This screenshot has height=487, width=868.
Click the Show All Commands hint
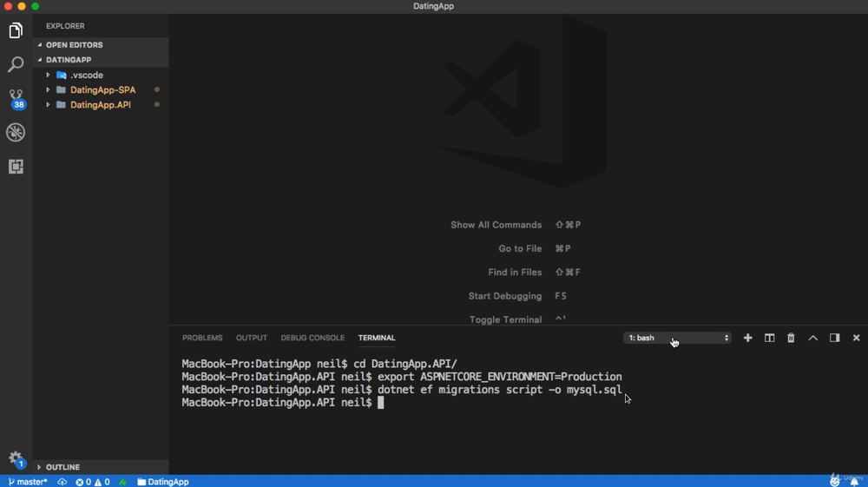pyautogui.click(x=516, y=225)
